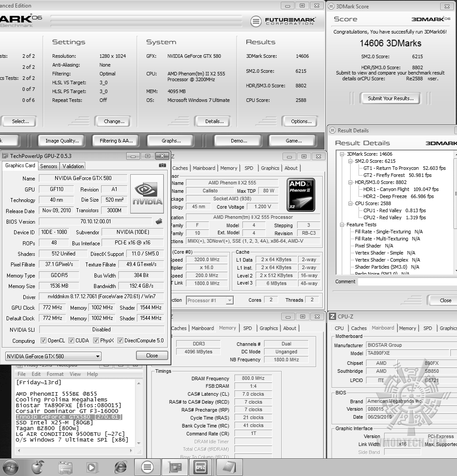The image size is (457, 476).
Task: Click the BIOS save chip icon in GPU-Z
Action: [159, 221]
